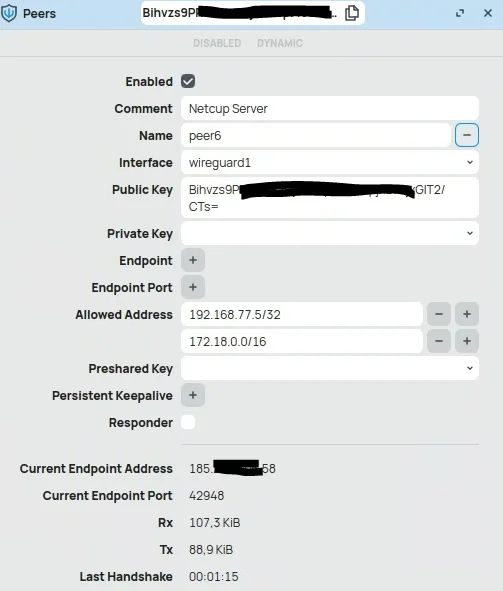
Task: Remove the peer6 name with the minus button
Action: [x=466, y=135]
